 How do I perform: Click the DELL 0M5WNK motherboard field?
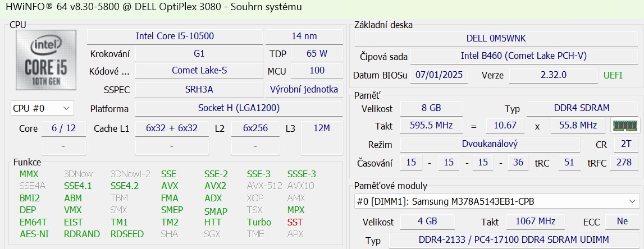tap(496, 38)
